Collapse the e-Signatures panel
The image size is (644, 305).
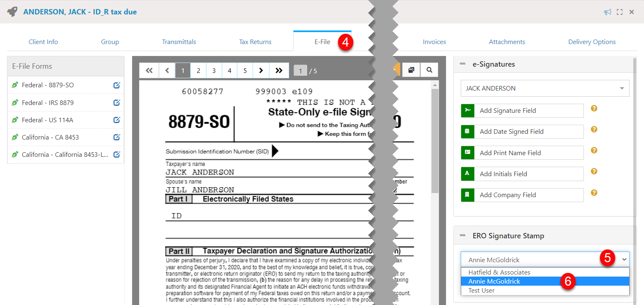tap(463, 64)
